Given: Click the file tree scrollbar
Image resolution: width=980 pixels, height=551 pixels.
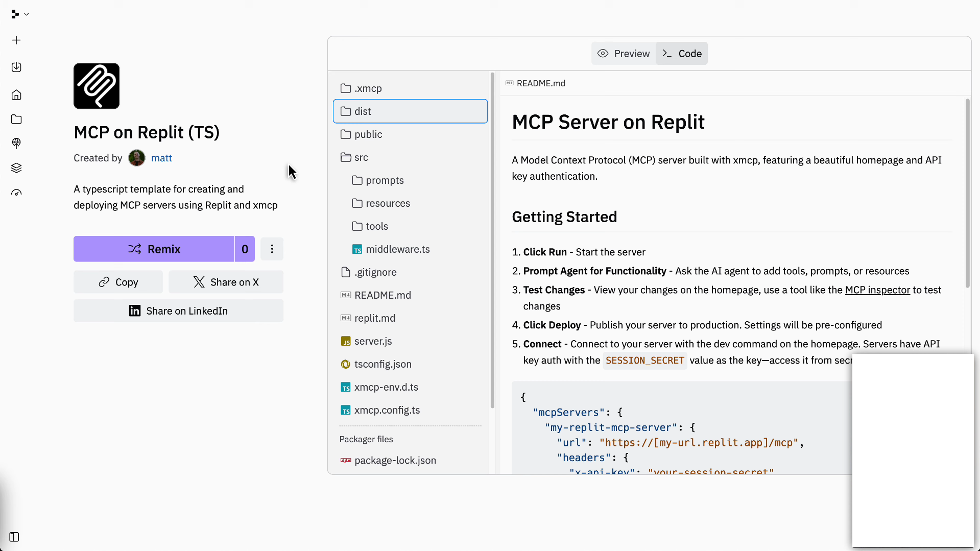Looking at the screenshot, I should click(492, 240).
